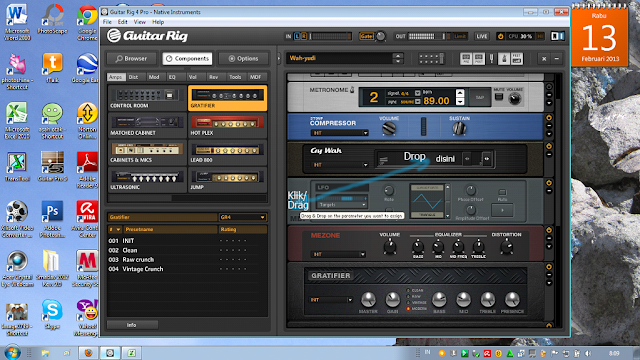Open the Compressor INIT preset dropdown
The width and height of the screenshot is (640, 360).
tap(340, 133)
